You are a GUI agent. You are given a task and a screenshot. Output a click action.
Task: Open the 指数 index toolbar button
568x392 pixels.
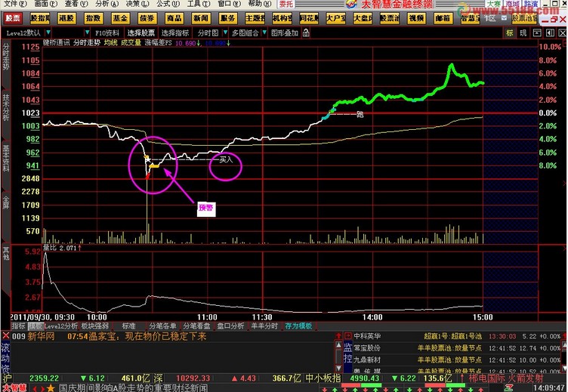pyautogui.click(x=93, y=17)
